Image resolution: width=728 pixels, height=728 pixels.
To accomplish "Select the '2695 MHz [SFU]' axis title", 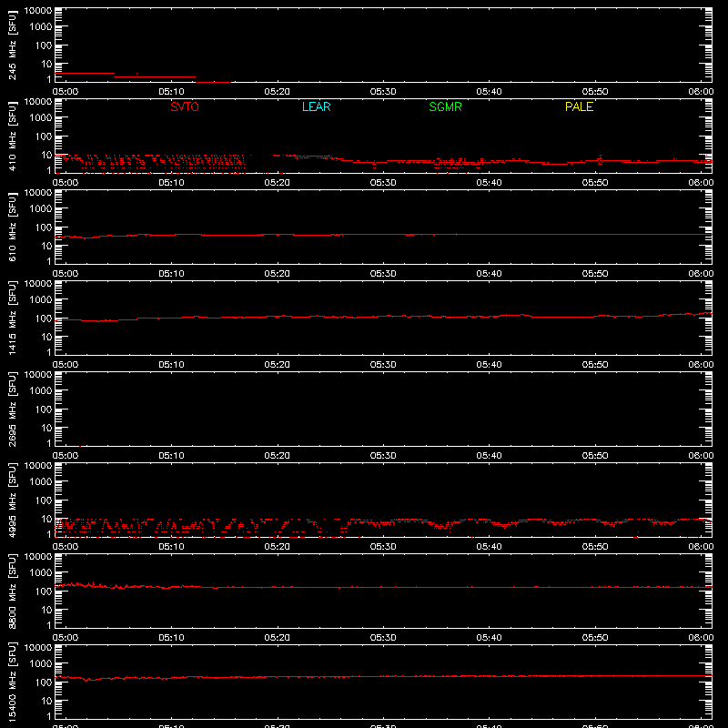I will coord(12,409).
